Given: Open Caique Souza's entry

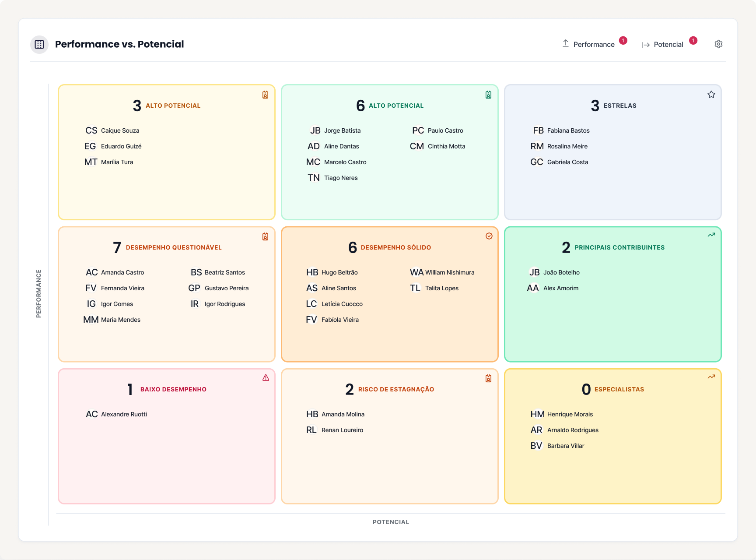Looking at the screenshot, I should (x=112, y=130).
